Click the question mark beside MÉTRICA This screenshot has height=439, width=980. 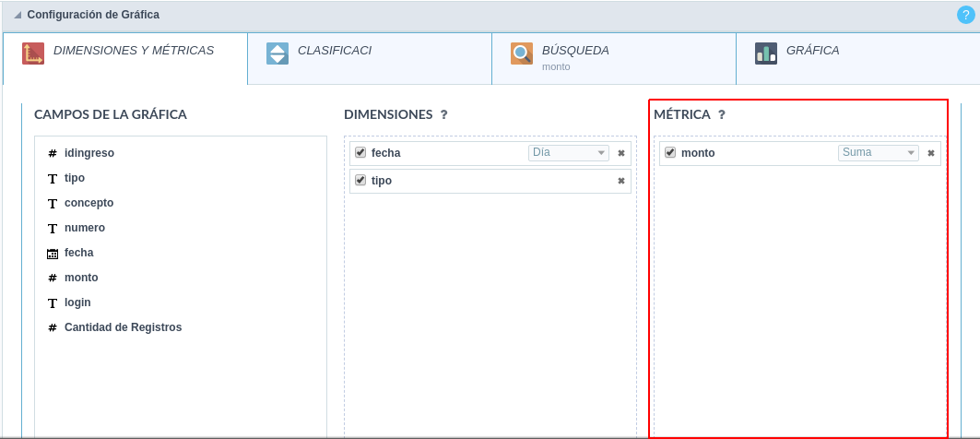coord(722,115)
